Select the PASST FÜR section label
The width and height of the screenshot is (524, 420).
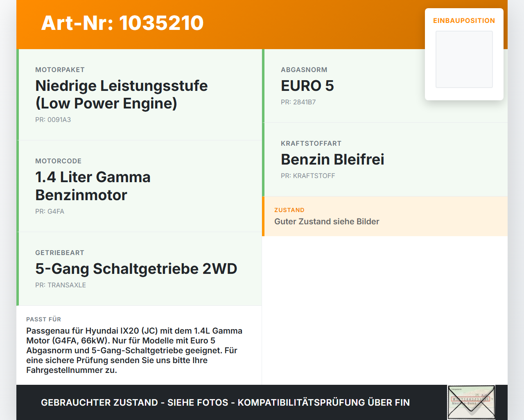[x=44, y=319]
